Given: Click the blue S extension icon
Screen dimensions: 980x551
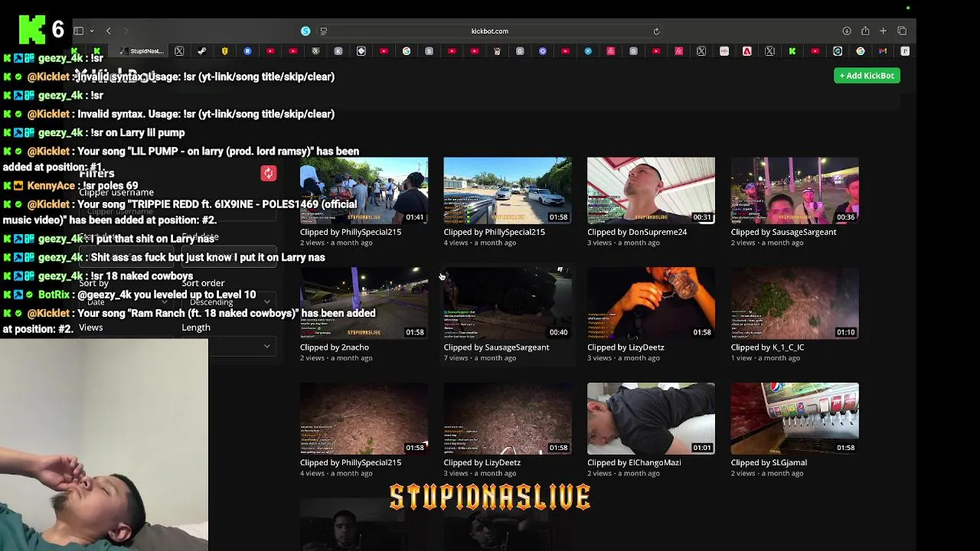Looking at the screenshot, I should click(305, 31).
